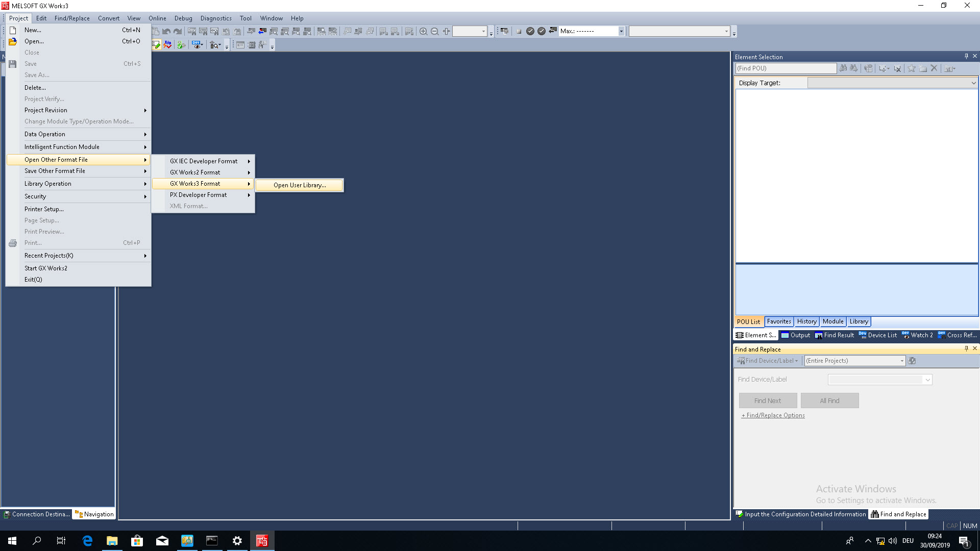Switch to the Watch 2 tab
980x551 pixels.
point(917,335)
